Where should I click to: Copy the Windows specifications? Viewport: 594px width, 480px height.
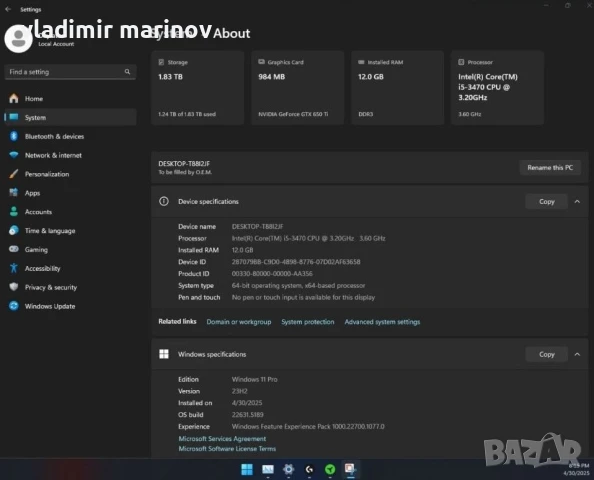pyautogui.click(x=546, y=354)
